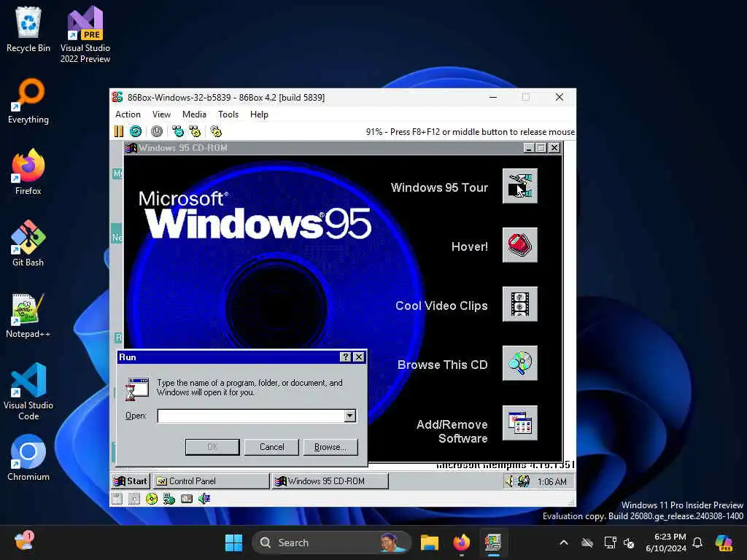Minimize the Windows 95 CD-ROM window

528,148
